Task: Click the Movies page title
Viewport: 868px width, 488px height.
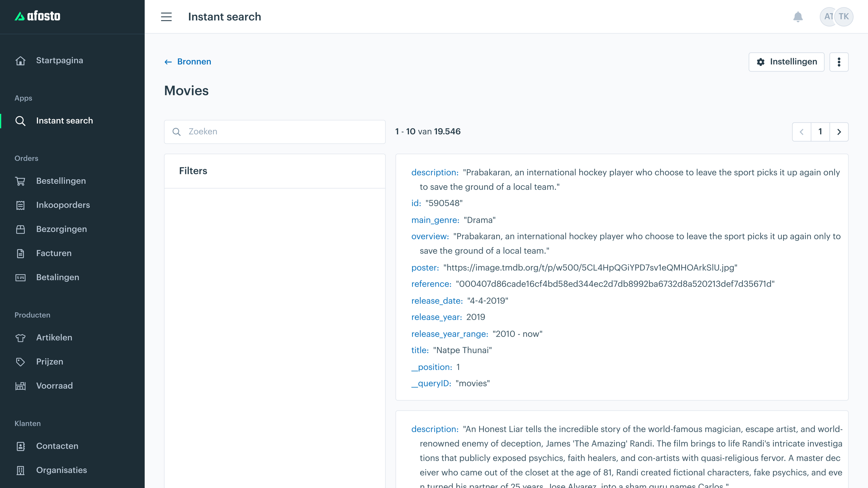Action: coord(186,91)
